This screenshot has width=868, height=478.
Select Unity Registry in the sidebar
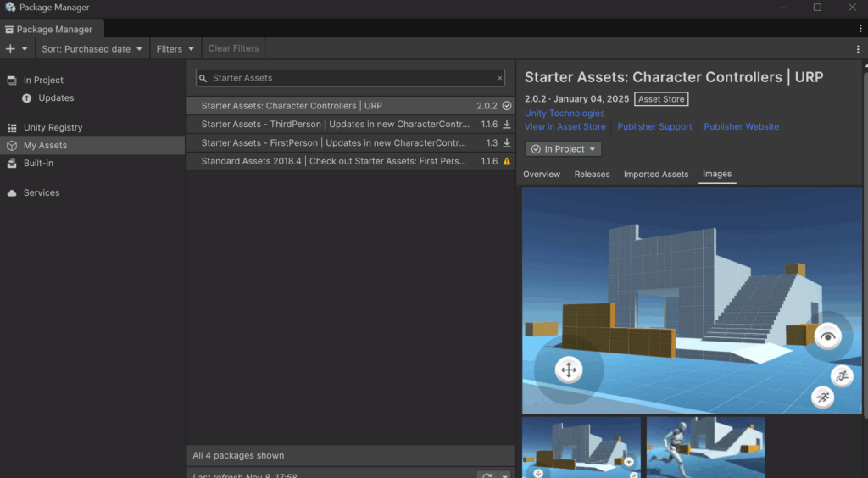point(53,128)
